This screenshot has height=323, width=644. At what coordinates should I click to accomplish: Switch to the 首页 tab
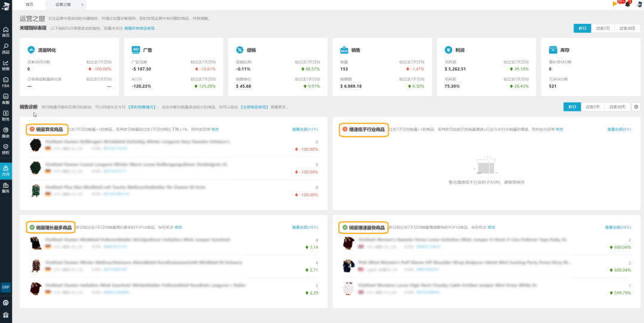30,5
